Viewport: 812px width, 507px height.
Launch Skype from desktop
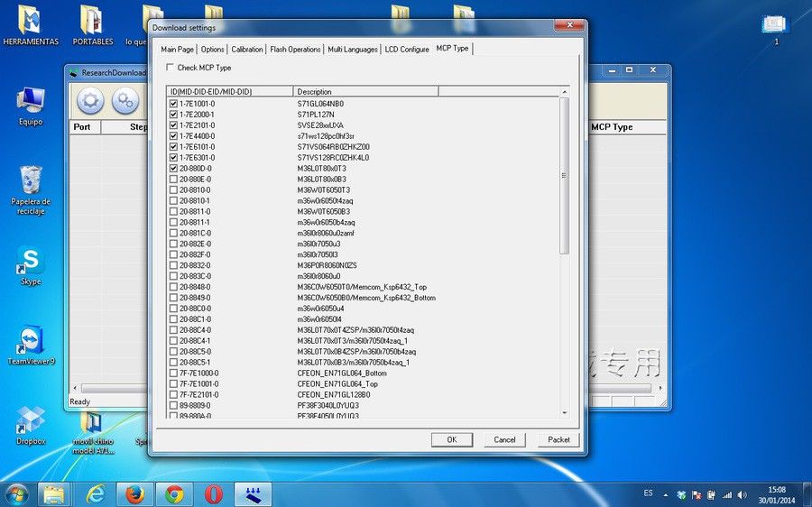click(31, 265)
